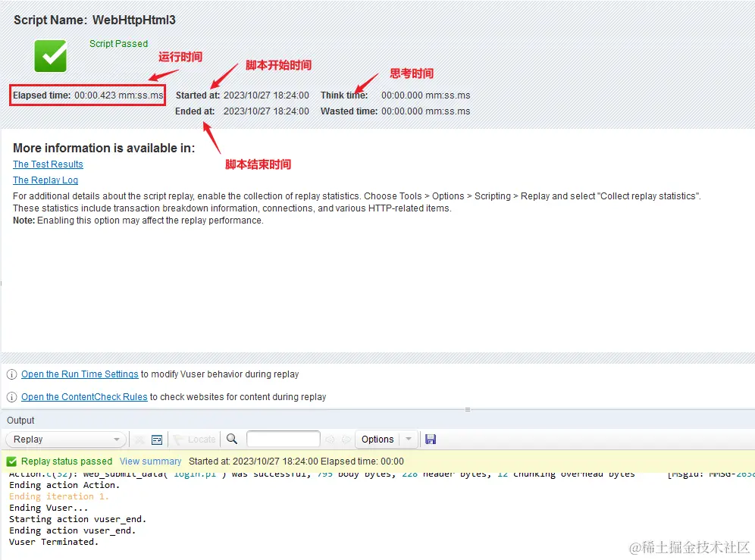Select the 'Ending Vuser...' log line

pyautogui.click(x=49, y=508)
